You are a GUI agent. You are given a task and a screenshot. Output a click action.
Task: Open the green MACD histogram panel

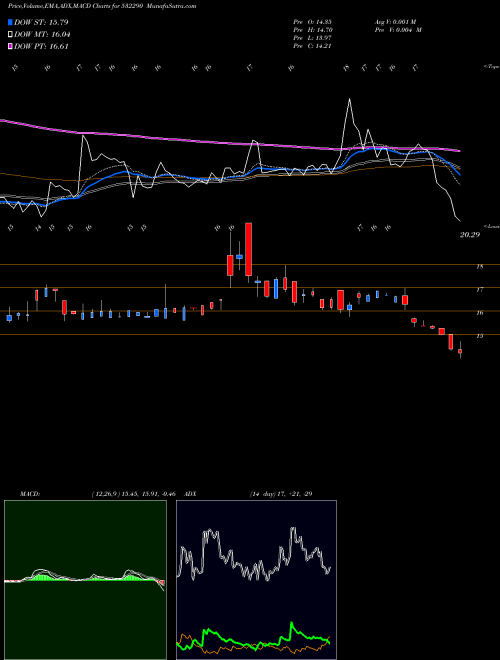pos(85,580)
